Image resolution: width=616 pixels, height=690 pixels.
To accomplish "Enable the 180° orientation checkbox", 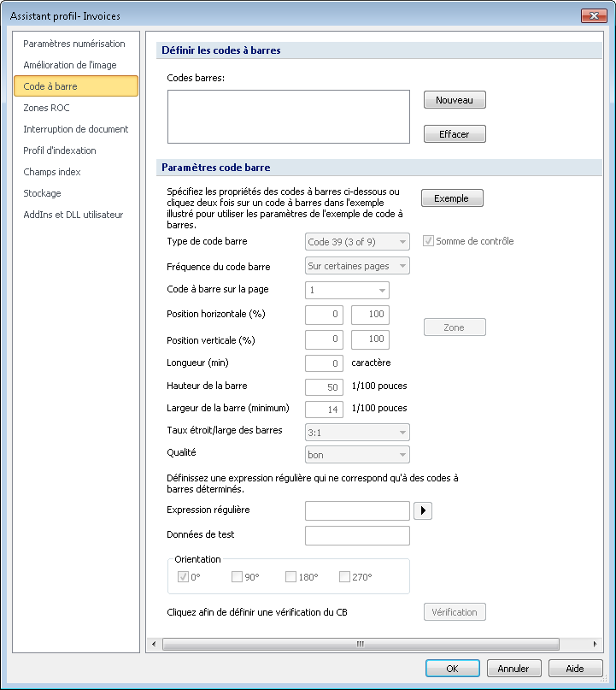I will coord(290,577).
